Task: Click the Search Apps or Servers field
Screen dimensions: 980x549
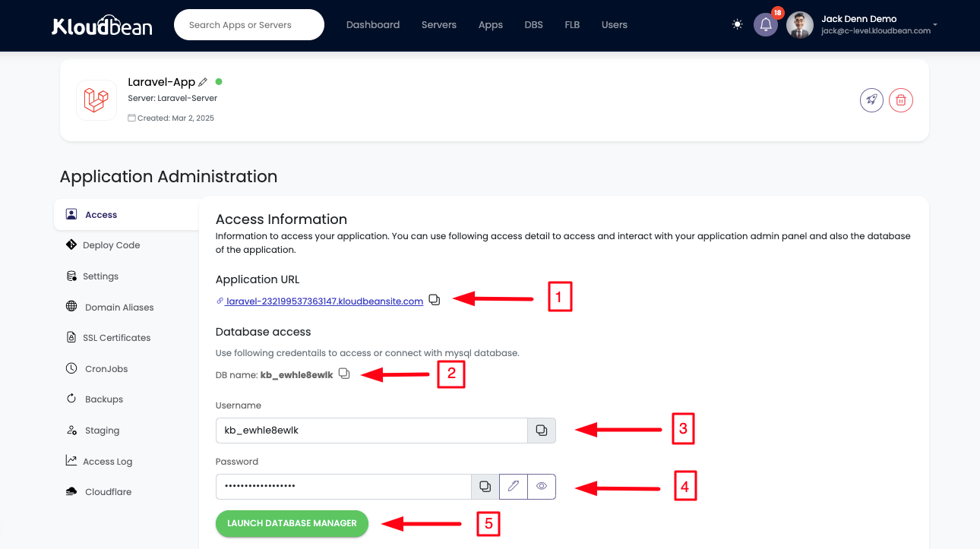Action: click(249, 25)
